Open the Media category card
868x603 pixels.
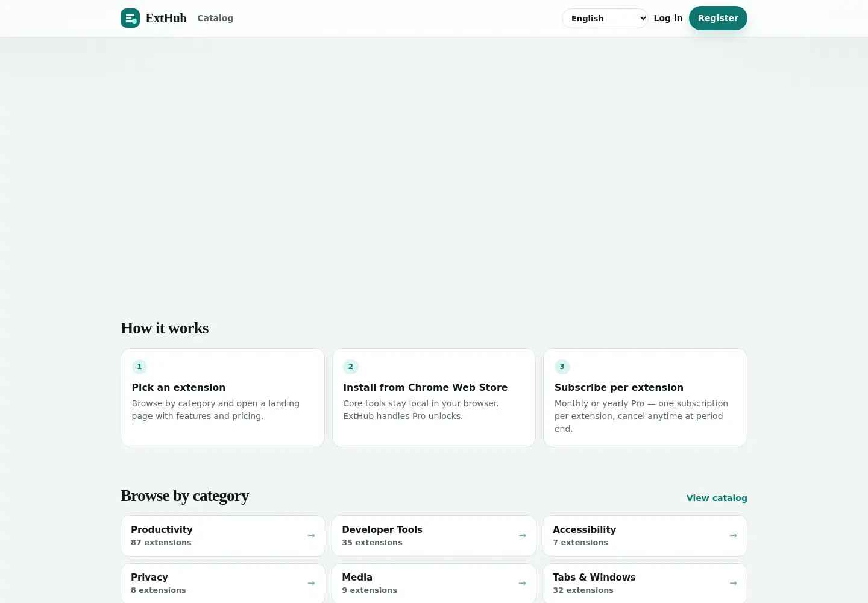pos(434,583)
